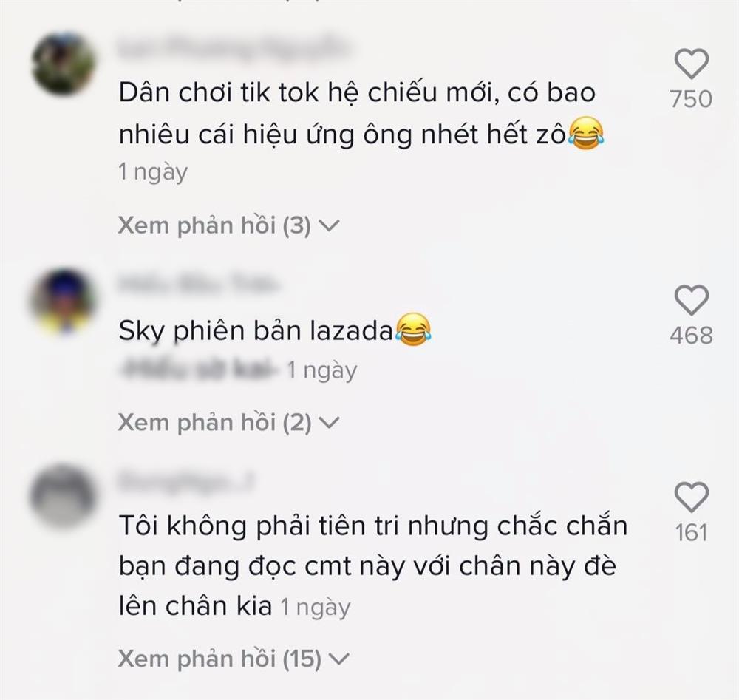739x700 pixels.
Task: Click chevron next to 'Xem phản hồi (15)'
Action: (x=339, y=659)
